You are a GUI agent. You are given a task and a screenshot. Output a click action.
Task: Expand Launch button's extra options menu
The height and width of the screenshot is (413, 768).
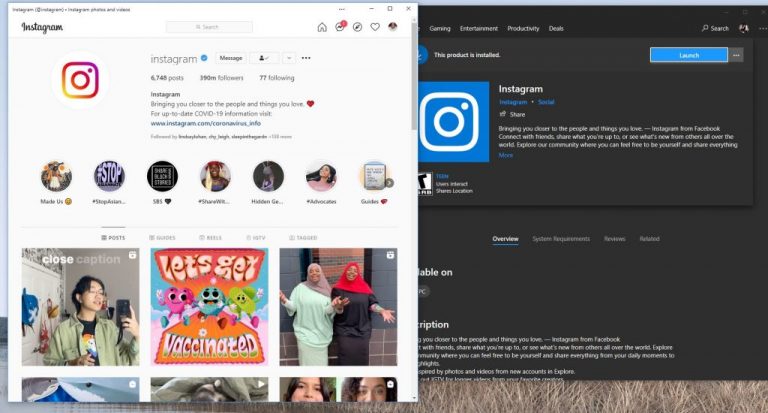[736, 55]
